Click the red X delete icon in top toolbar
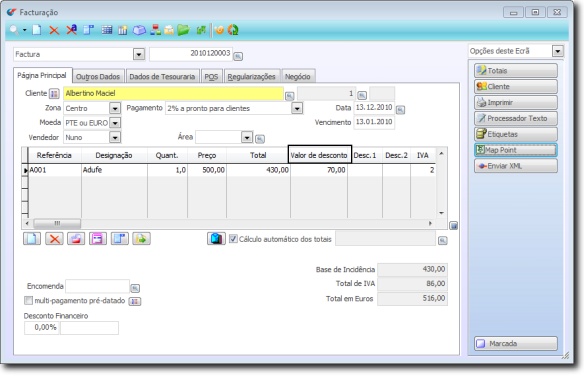Screen dimensions: 584x376 54,30
